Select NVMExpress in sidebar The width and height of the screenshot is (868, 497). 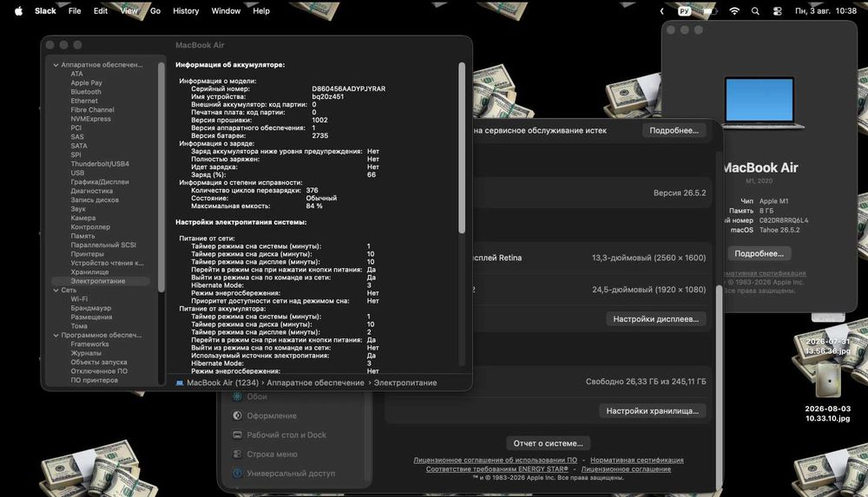pyautogui.click(x=91, y=119)
